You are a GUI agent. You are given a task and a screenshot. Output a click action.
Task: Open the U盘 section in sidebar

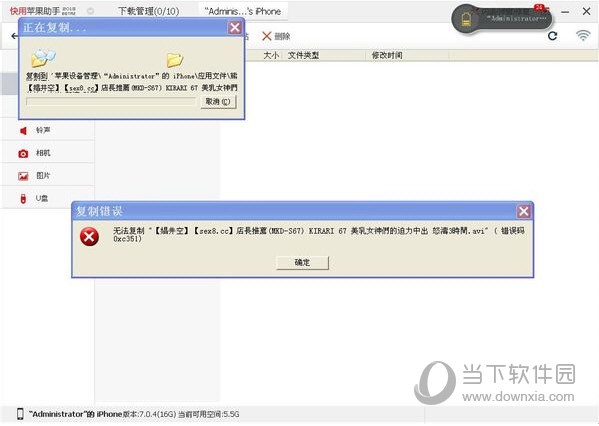tap(47, 198)
